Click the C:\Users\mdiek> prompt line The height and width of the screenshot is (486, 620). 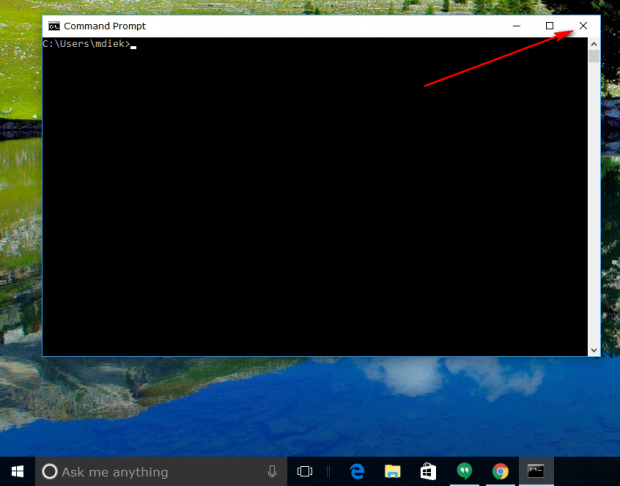[x=89, y=44]
